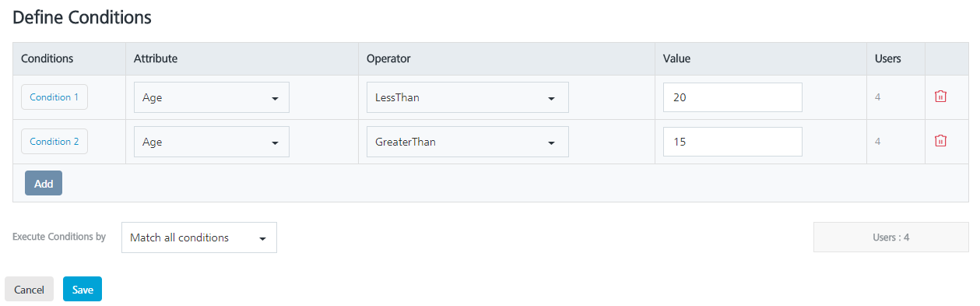Open Attribute dropdown for Condition 2
The width and height of the screenshot is (980, 306).
click(x=212, y=142)
